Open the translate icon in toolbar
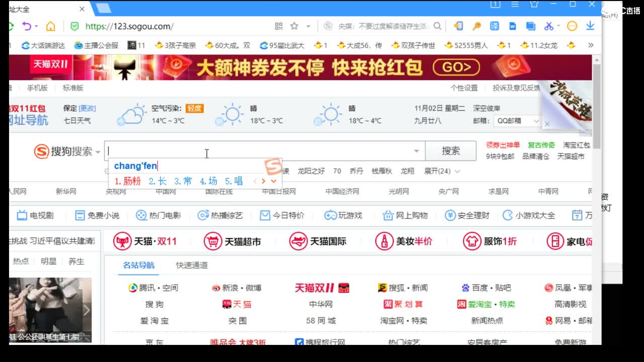This screenshot has height=362, width=644. pos(495,26)
